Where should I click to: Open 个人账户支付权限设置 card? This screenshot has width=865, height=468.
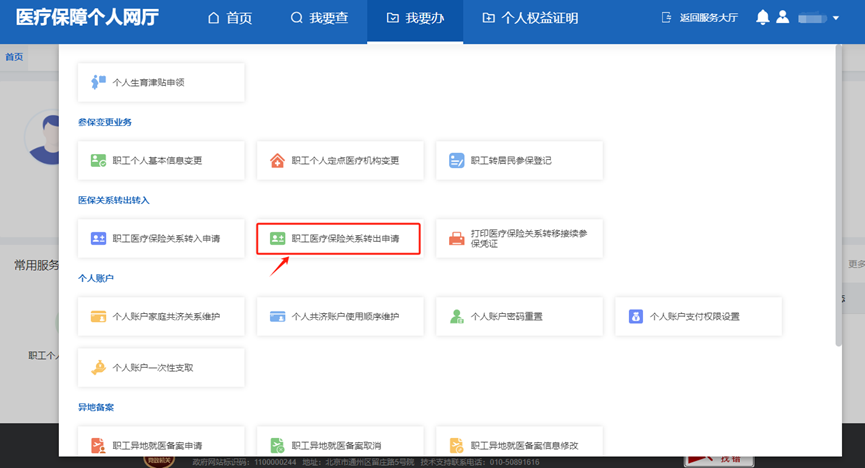click(x=698, y=317)
